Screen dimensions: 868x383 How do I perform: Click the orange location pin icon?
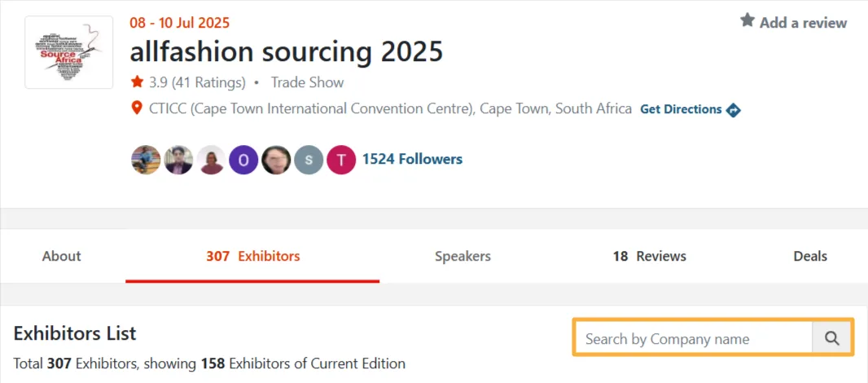pyautogui.click(x=137, y=108)
